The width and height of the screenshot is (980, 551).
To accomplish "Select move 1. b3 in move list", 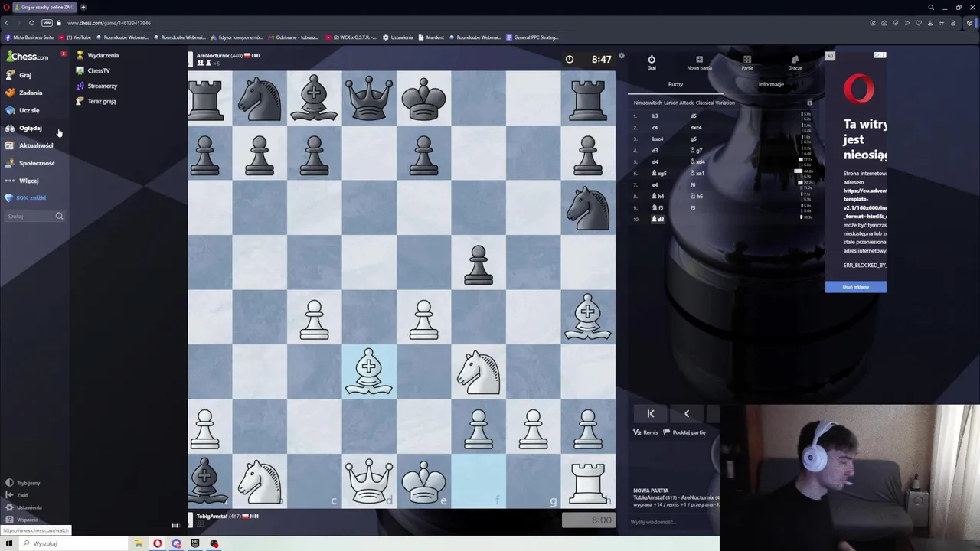I will (x=655, y=116).
